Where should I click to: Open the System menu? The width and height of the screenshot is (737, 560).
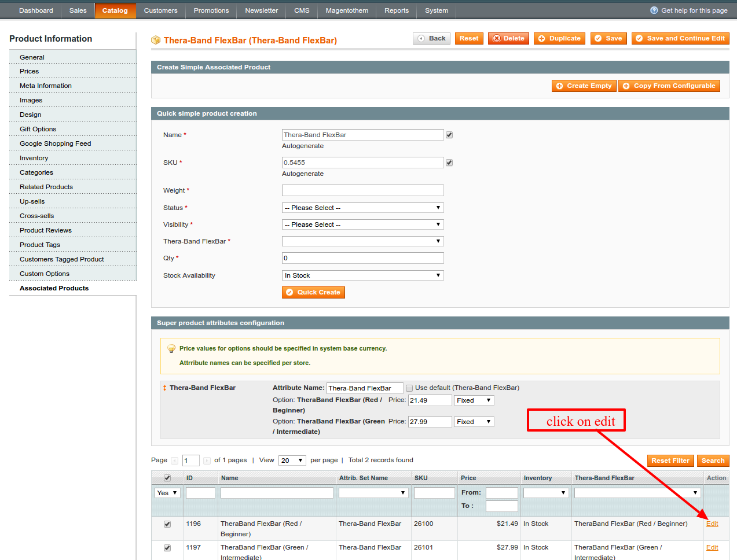point(437,10)
